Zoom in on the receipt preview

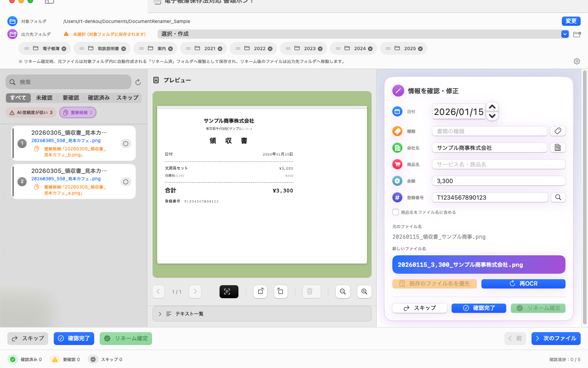[364, 291]
